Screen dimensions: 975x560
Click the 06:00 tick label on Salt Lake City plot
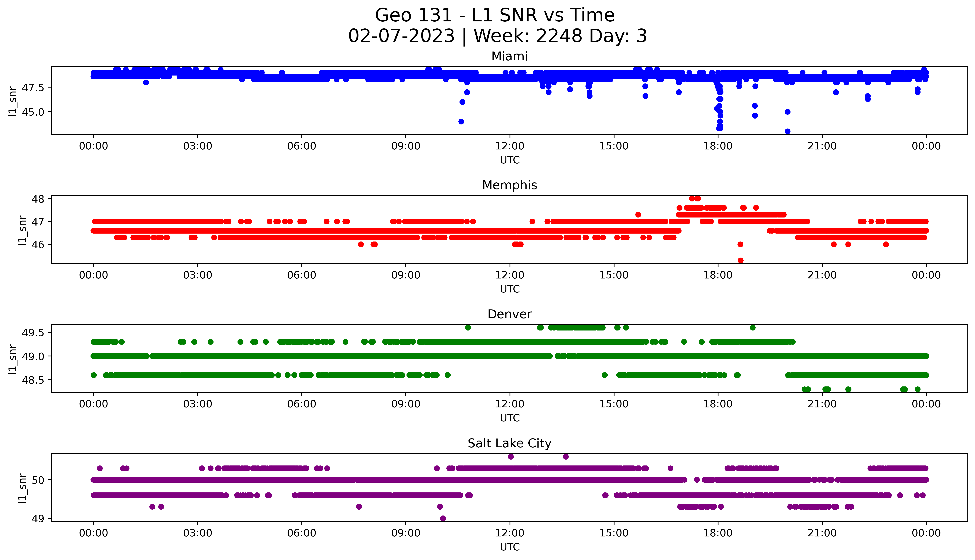(302, 533)
